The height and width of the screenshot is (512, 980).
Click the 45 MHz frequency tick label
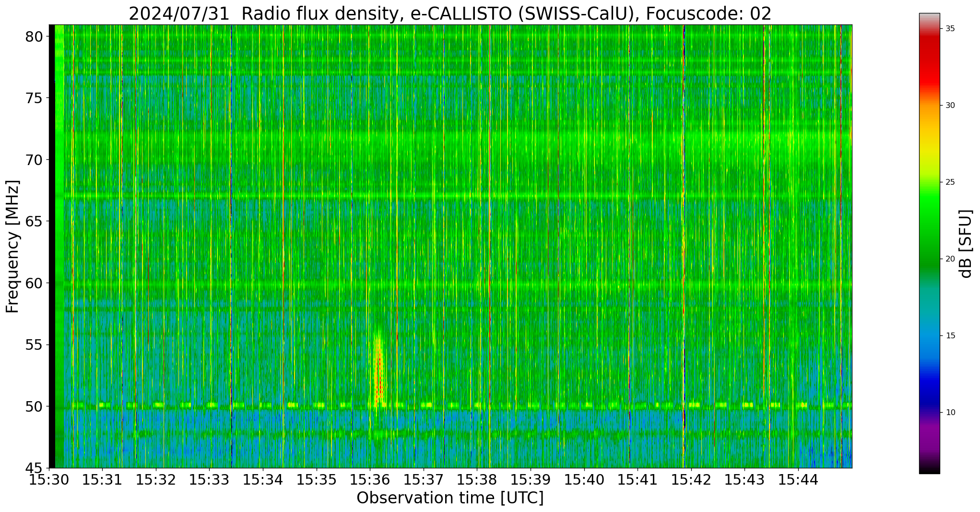click(x=34, y=468)
